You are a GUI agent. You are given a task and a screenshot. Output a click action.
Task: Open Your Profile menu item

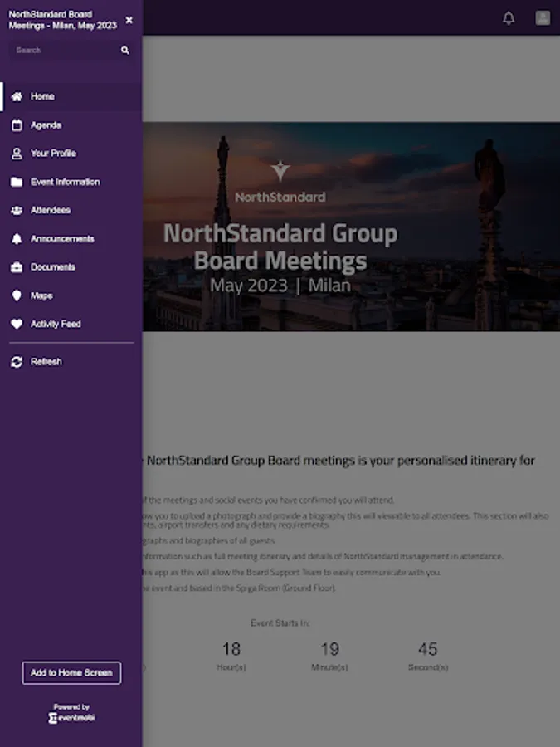(x=71, y=154)
